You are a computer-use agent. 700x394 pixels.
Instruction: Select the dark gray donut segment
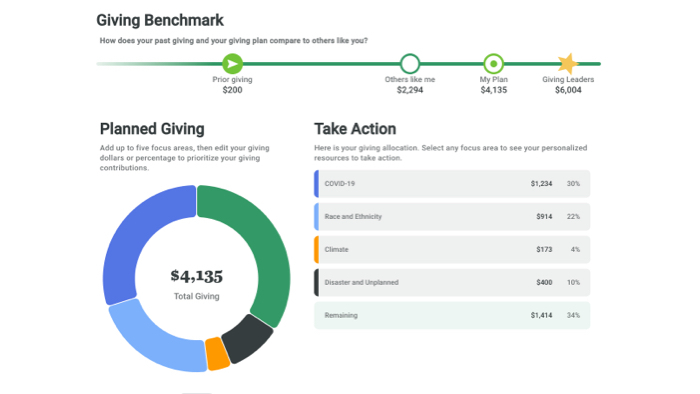coord(247,339)
